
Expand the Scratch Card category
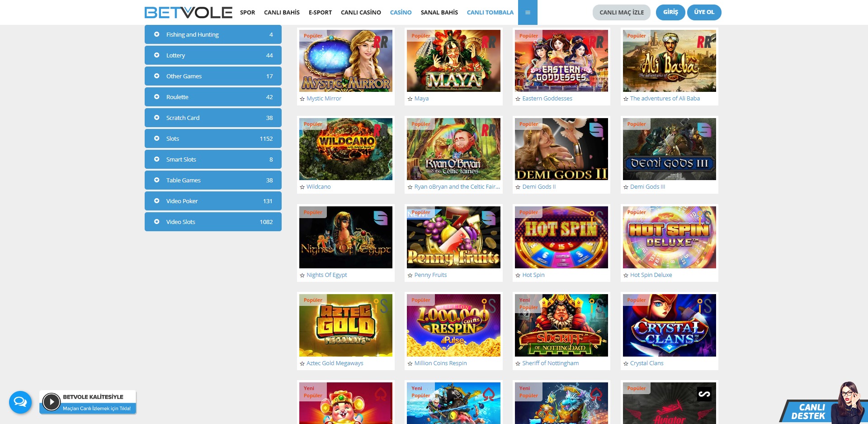213,118
